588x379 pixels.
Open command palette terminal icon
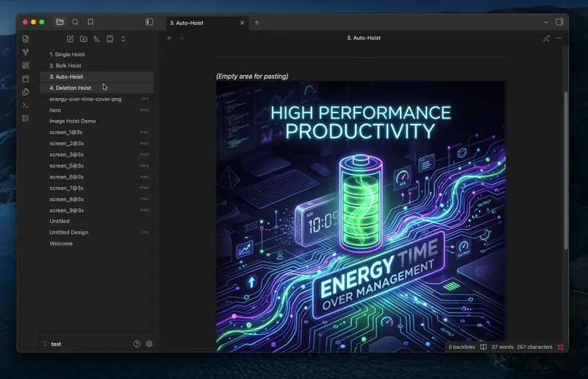[x=26, y=105]
